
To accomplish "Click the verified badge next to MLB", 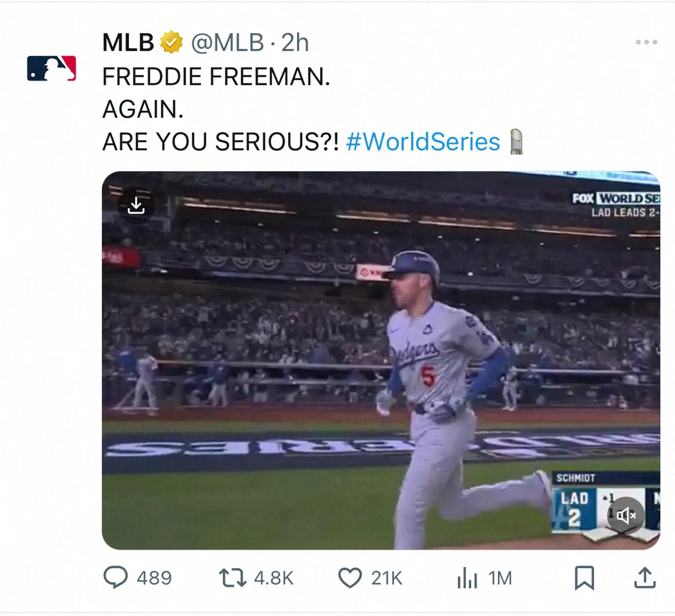I will (170, 41).
